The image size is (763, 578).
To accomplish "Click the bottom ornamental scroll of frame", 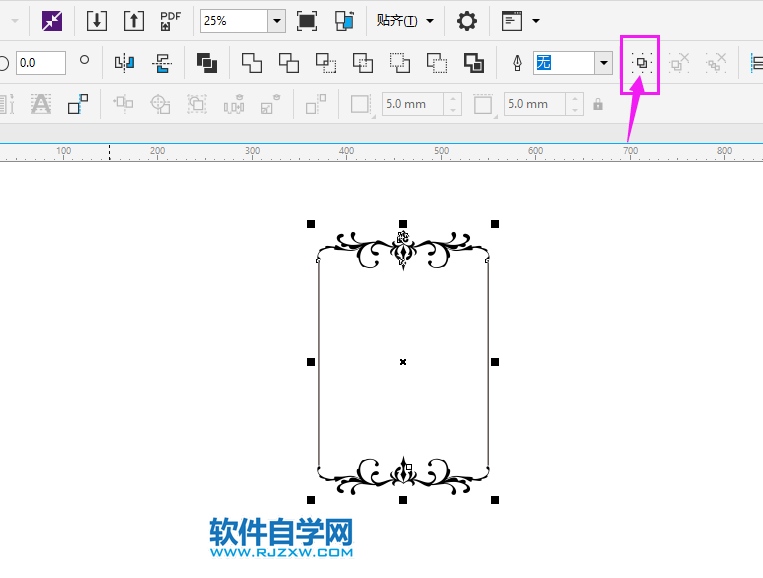I will (x=403, y=476).
